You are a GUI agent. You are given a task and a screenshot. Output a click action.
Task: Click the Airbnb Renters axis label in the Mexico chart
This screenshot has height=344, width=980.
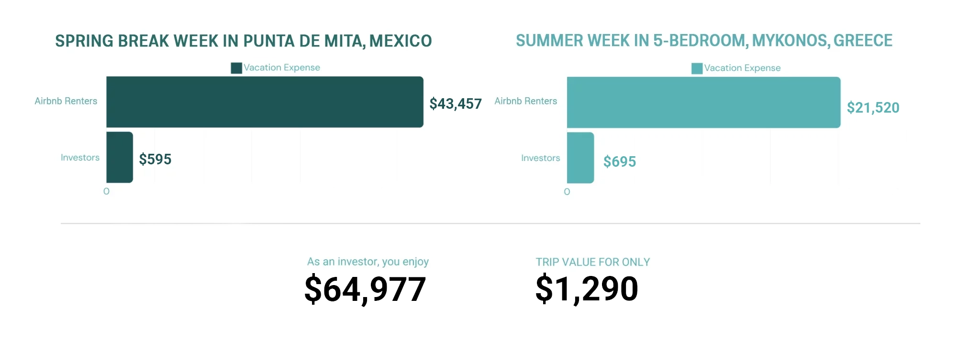(x=66, y=101)
